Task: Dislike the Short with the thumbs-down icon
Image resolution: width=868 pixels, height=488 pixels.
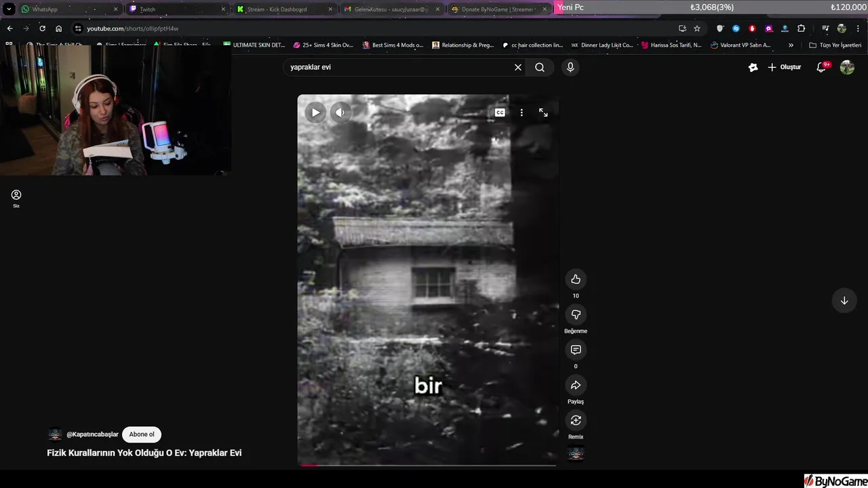Action: (576, 314)
